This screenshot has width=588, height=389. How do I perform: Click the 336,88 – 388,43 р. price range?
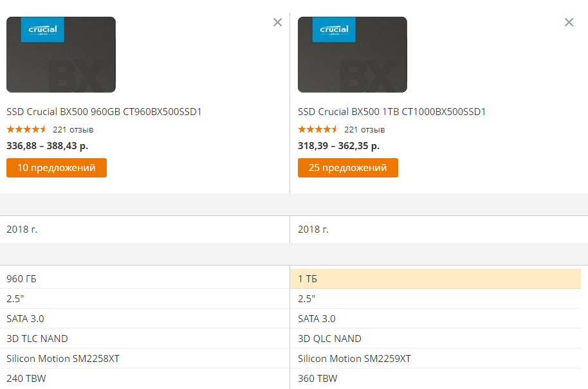47,146
